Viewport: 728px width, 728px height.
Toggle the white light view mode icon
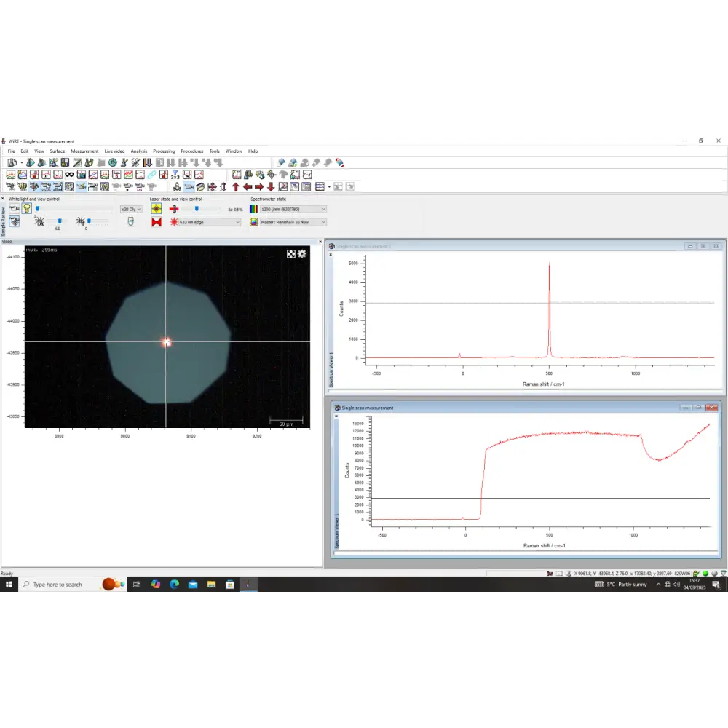[x=14, y=207]
